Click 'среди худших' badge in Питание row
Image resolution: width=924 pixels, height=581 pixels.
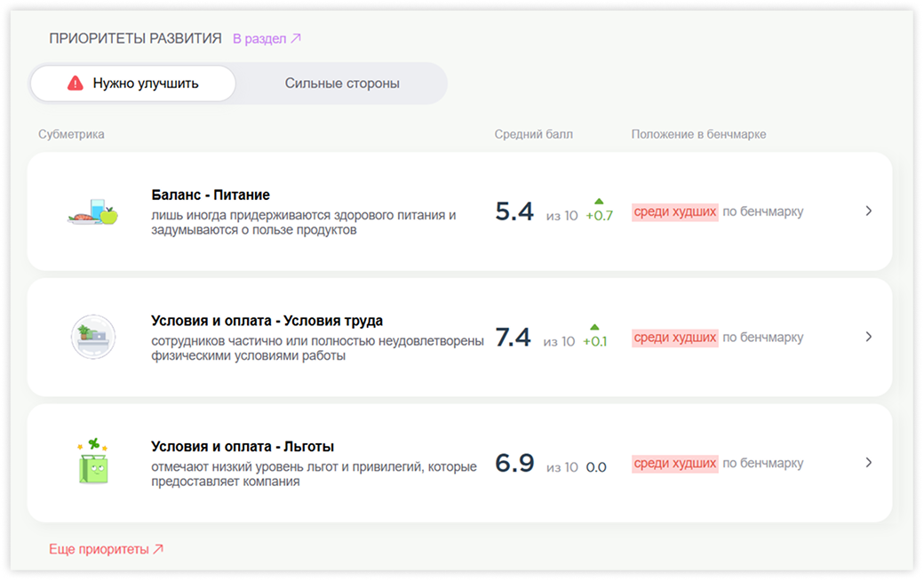(674, 212)
